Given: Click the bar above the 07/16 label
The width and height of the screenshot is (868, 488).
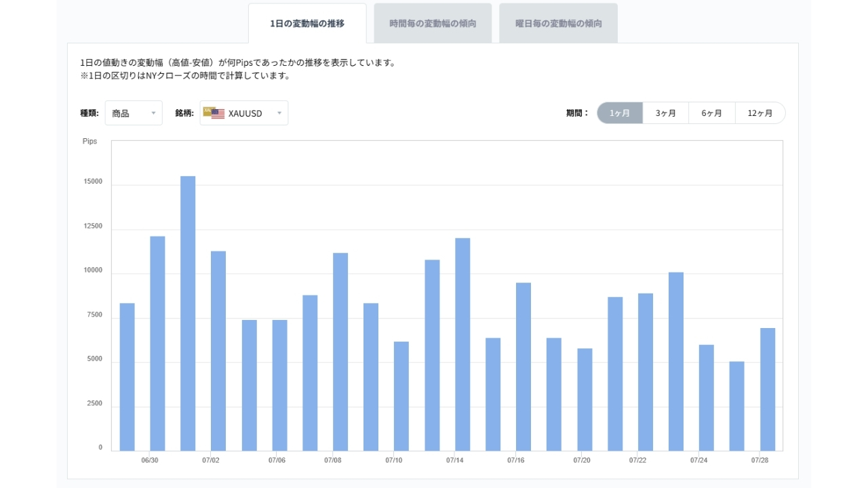Looking at the screenshot, I should click(524, 367).
